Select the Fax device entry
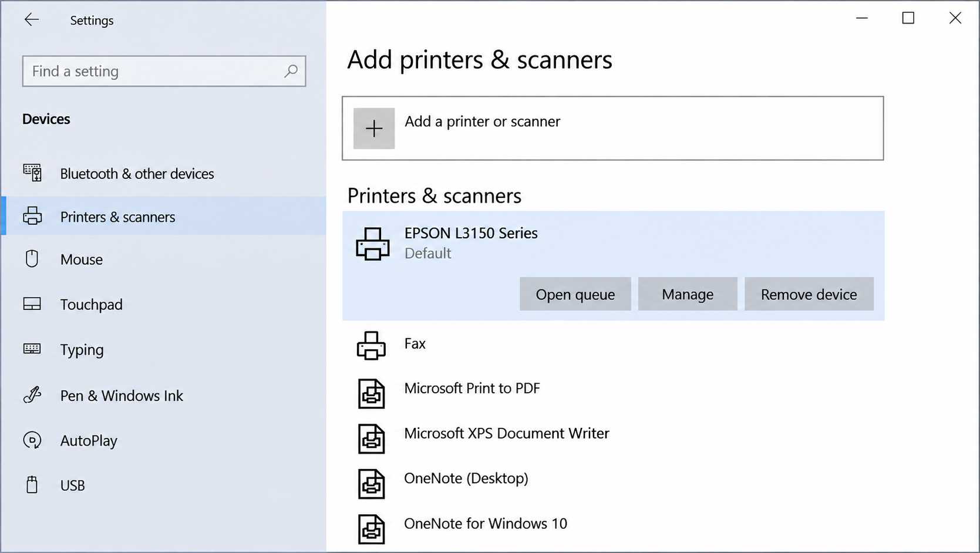 [613, 345]
